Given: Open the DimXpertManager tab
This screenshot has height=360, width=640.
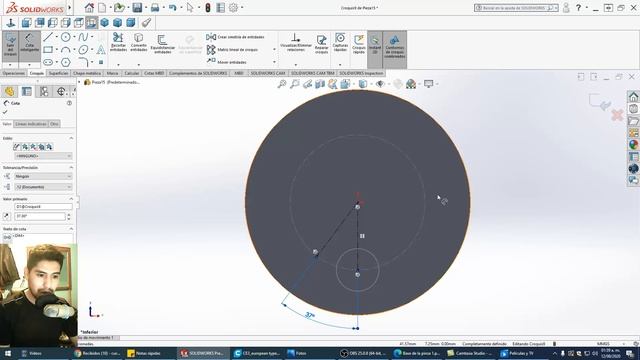Looking at the screenshot, I should [61, 91].
